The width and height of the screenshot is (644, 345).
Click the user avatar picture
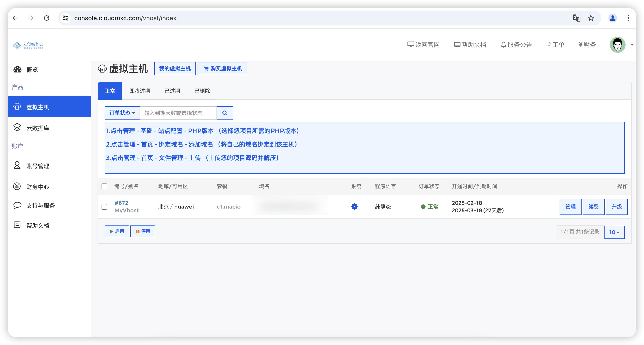(x=617, y=45)
